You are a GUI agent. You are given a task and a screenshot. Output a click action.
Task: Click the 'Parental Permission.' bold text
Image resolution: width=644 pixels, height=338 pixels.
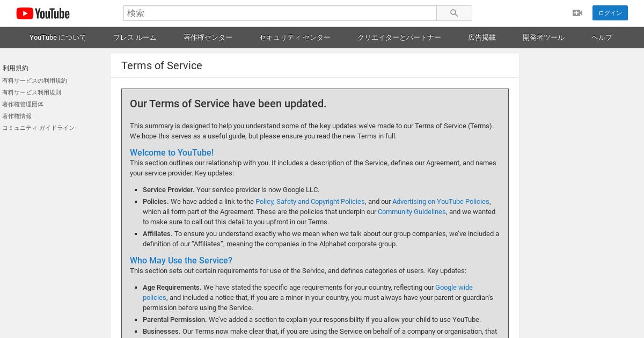point(175,320)
